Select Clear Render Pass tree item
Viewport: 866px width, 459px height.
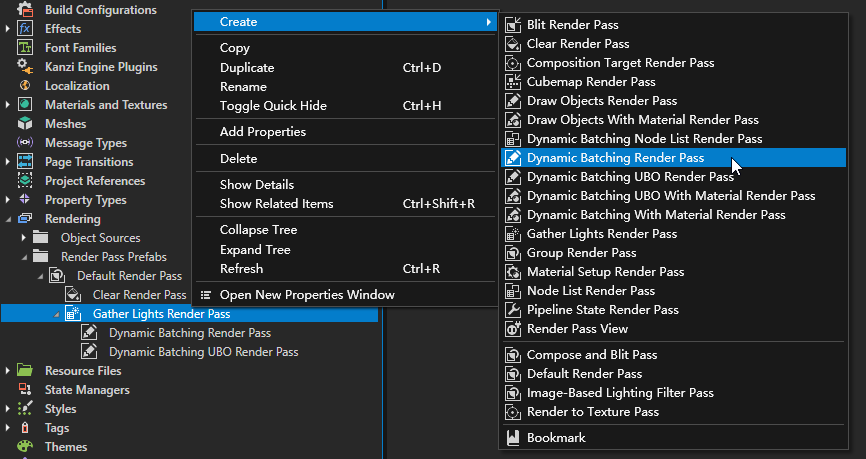139,295
